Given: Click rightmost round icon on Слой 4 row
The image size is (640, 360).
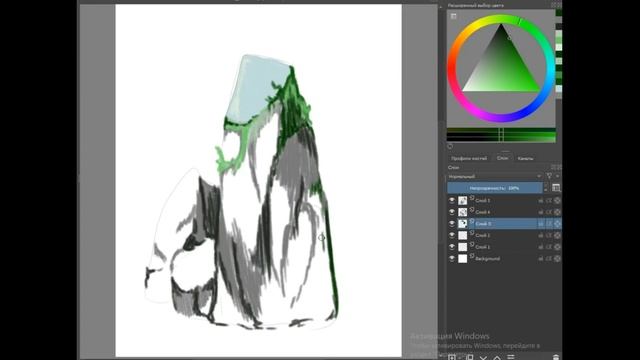Looking at the screenshot, I should pyautogui.click(x=557, y=212).
